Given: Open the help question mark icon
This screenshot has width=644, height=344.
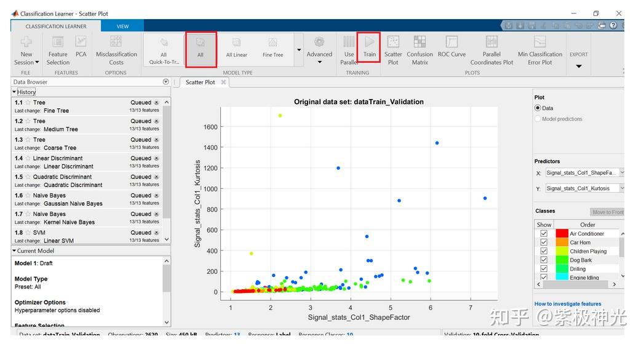Looking at the screenshot, I should coord(613,25).
